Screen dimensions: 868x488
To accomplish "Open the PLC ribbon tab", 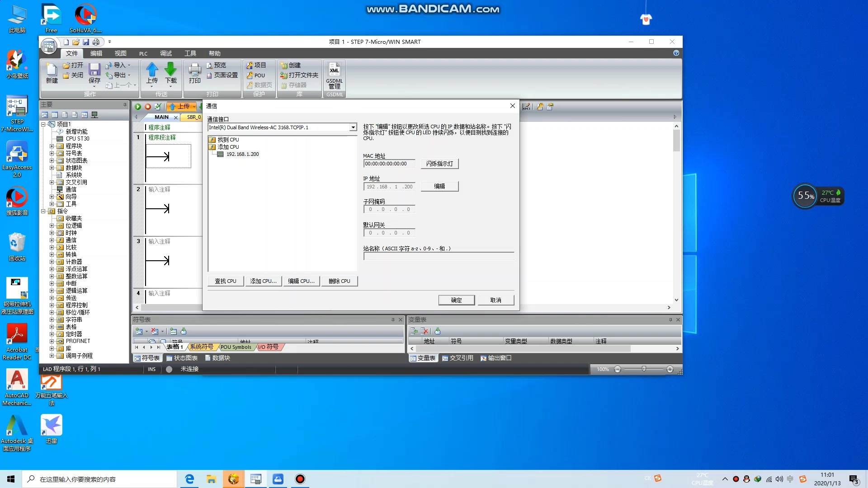I will [143, 53].
